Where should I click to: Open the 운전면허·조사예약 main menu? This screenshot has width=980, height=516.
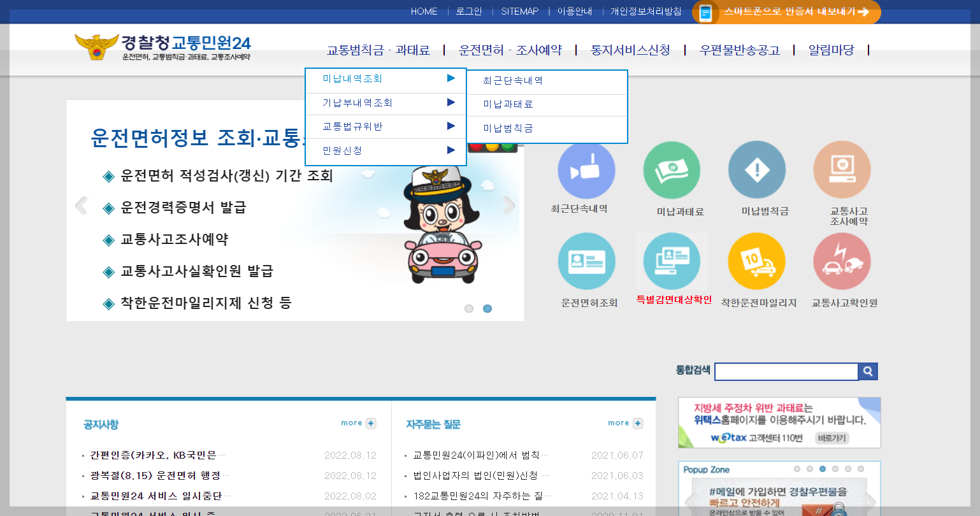[510, 50]
